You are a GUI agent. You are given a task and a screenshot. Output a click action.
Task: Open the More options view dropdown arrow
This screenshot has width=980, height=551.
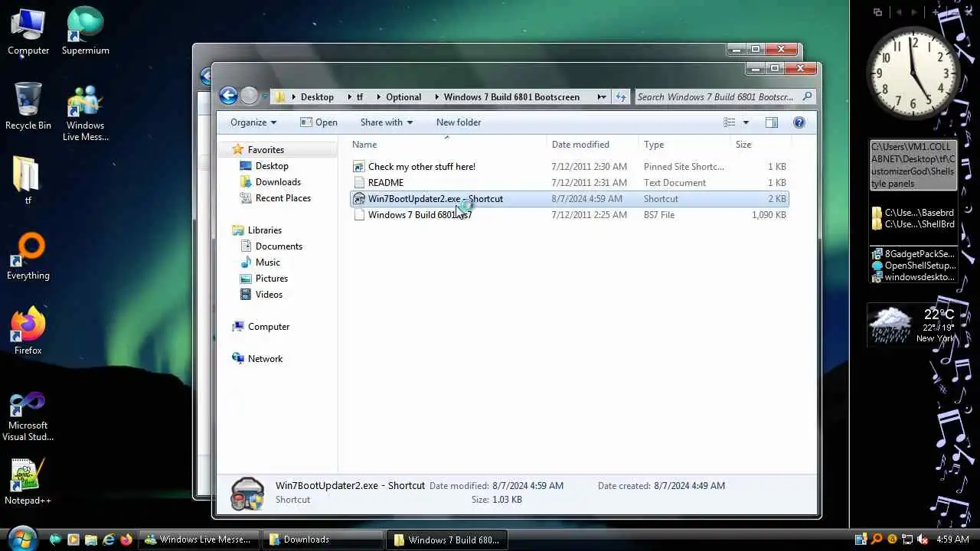[x=746, y=122]
